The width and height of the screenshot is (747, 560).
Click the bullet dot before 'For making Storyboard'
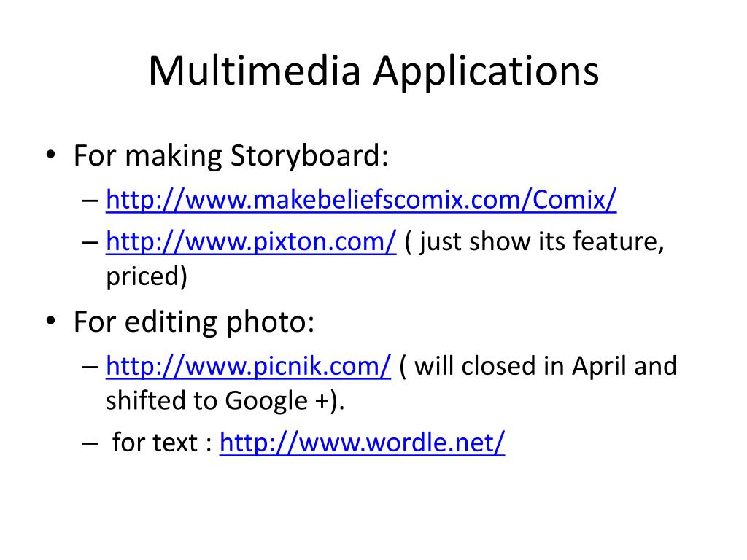click(x=51, y=155)
